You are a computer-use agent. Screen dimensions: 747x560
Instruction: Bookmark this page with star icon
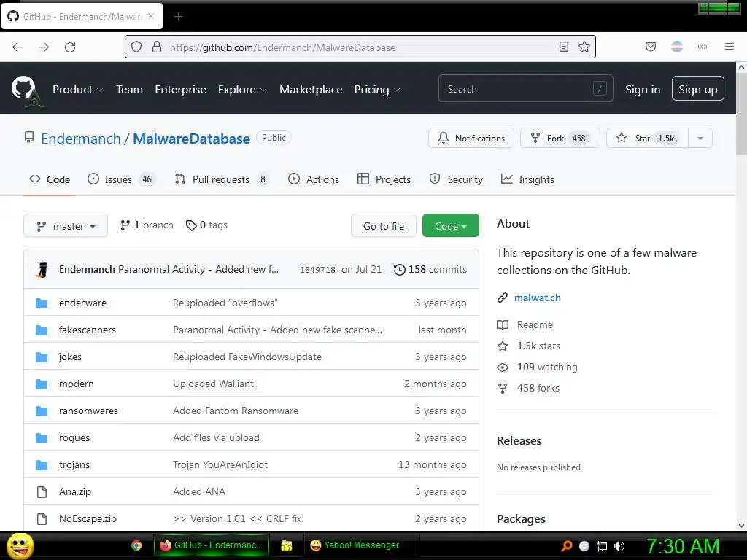(584, 47)
